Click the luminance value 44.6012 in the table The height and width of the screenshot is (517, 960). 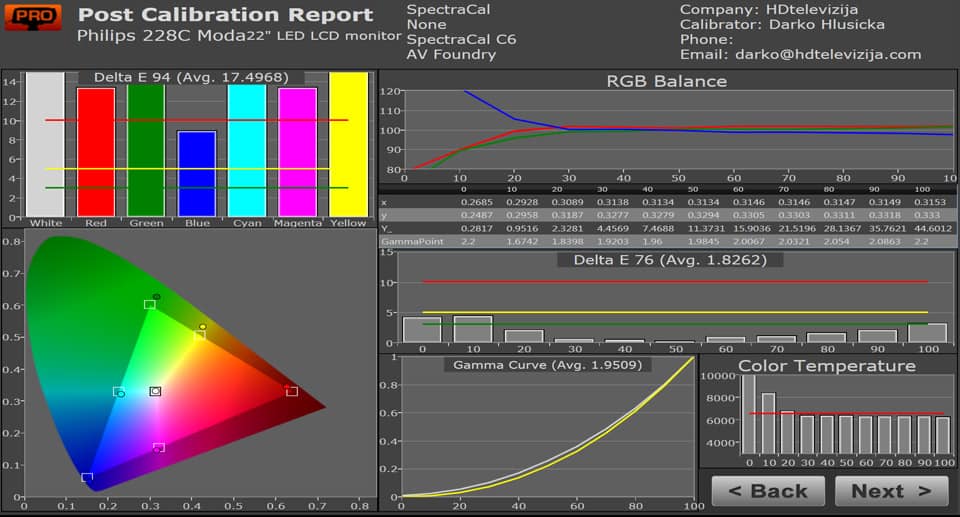[x=932, y=228]
